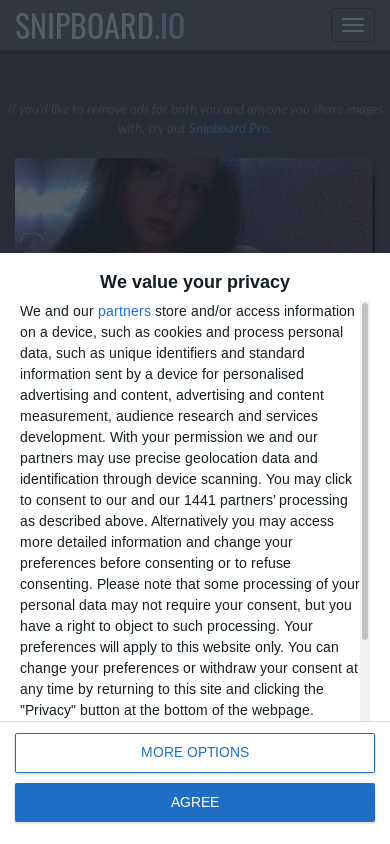Grab the privacy dialog scrollbar thumb
This screenshot has width=390, height=844.
365,471
